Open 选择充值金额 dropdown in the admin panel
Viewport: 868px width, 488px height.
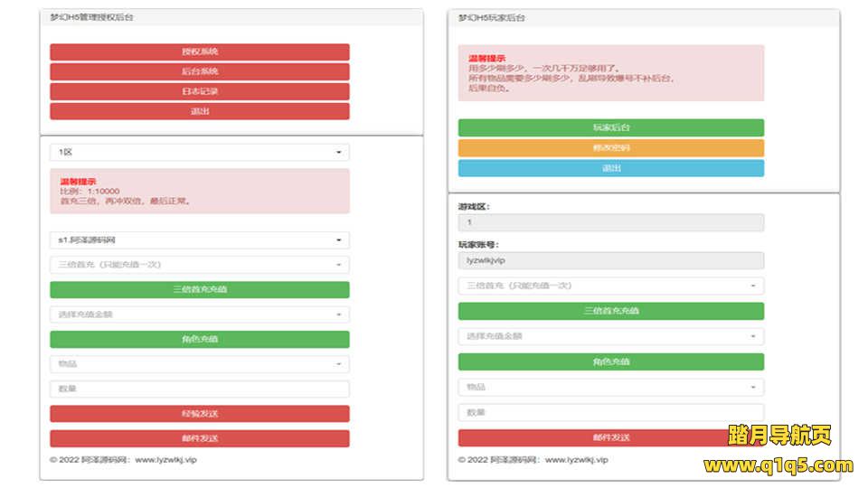tap(199, 314)
